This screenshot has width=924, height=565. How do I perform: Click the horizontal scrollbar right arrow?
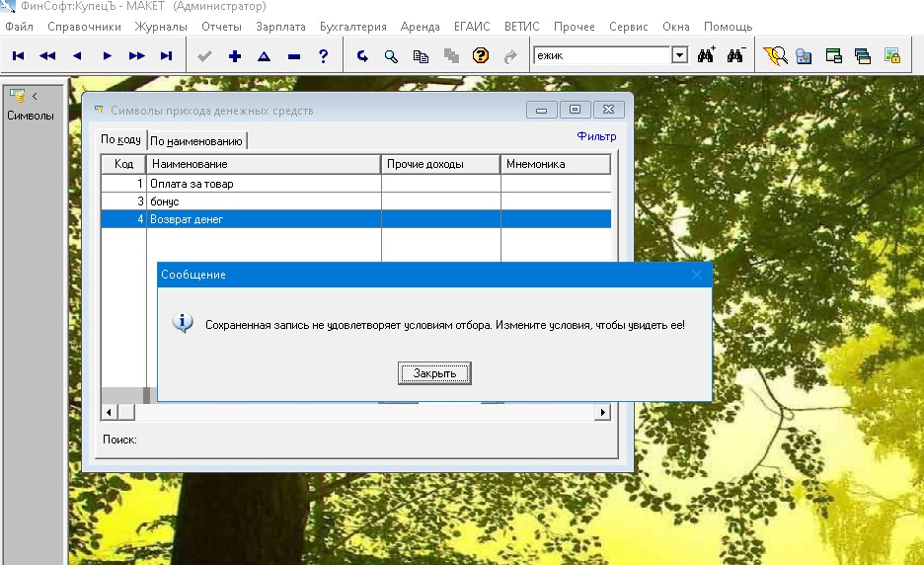602,412
